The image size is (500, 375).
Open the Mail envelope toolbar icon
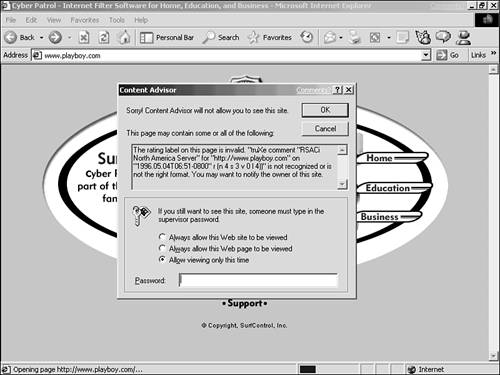tap(330, 37)
